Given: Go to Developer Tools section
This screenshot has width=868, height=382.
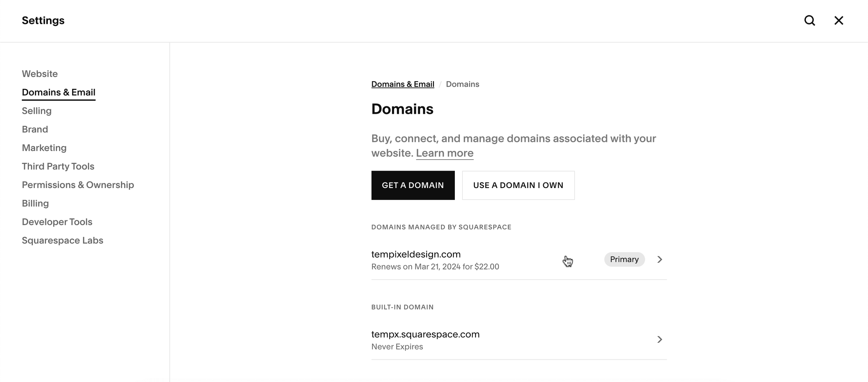Looking at the screenshot, I should 57,222.
